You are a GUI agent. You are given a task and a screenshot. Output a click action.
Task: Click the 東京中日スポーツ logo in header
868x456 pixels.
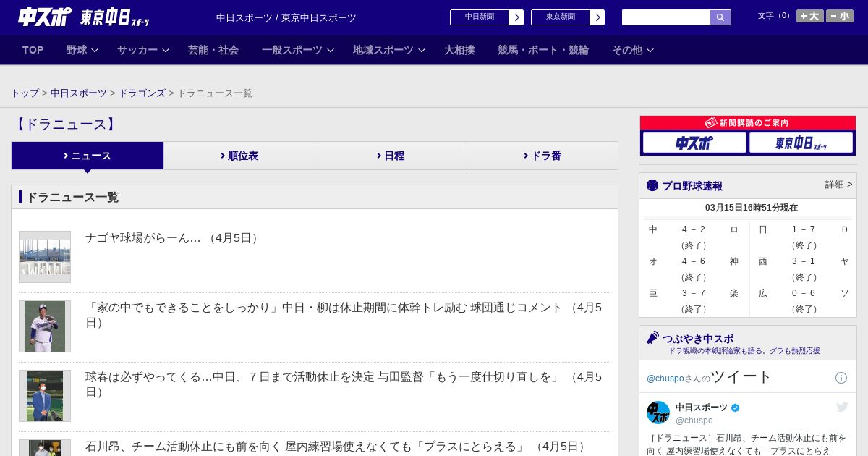pyautogui.click(x=114, y=17)
